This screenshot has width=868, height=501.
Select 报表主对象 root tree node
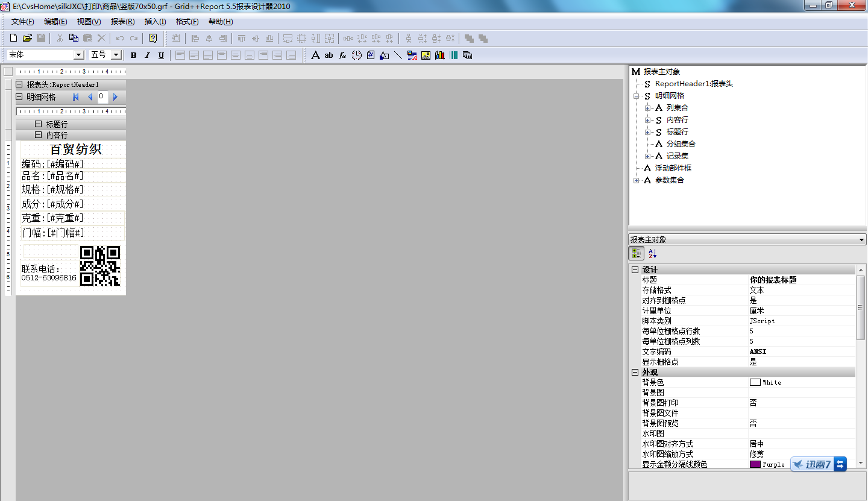click(x=661, y=72)
